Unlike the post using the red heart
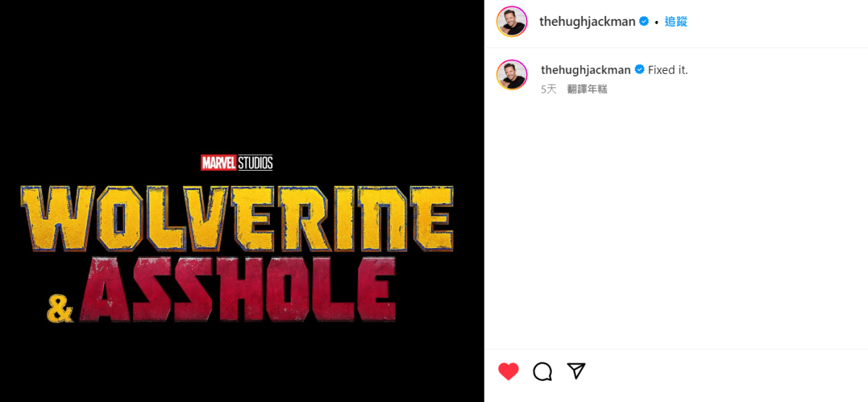Viewport: 868px width, 402px height. (509, 372)
